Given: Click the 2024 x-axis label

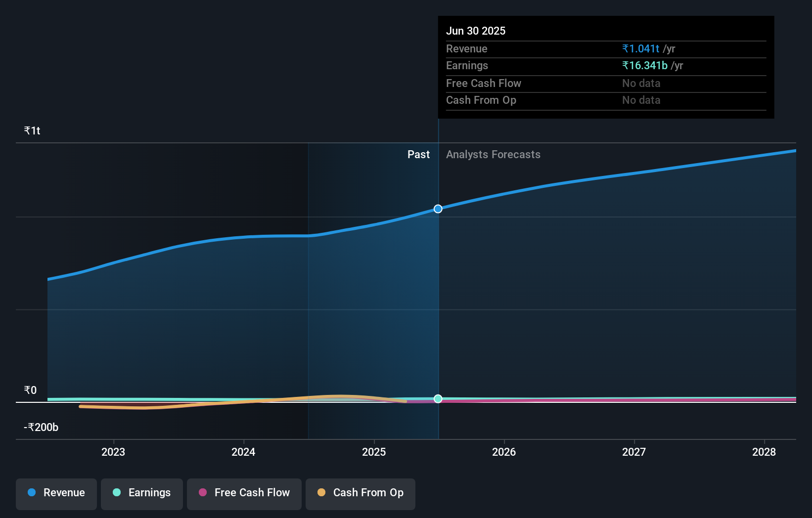Looking at the screenshot, I should (243, 452).
